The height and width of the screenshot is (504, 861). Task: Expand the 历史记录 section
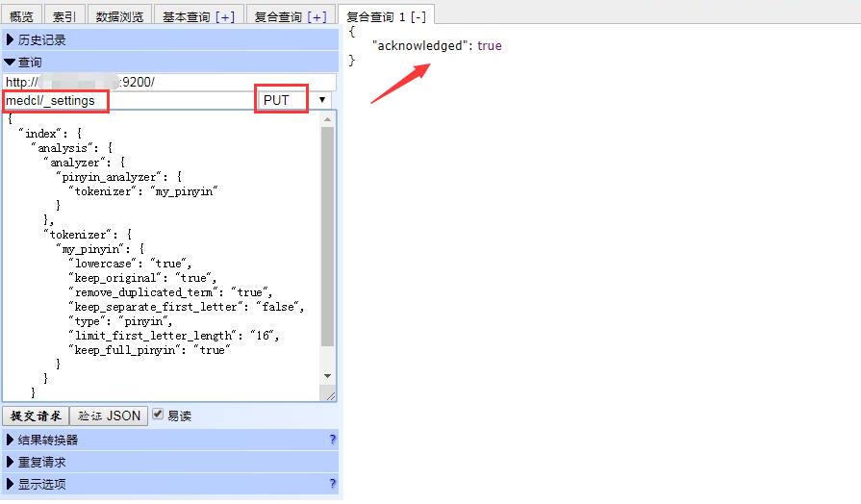(170, 39)
